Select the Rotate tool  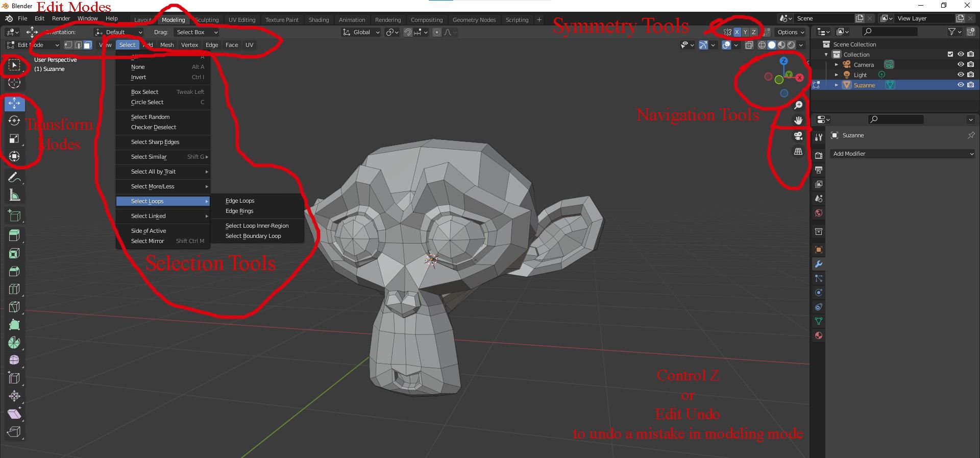pos(14,121)
